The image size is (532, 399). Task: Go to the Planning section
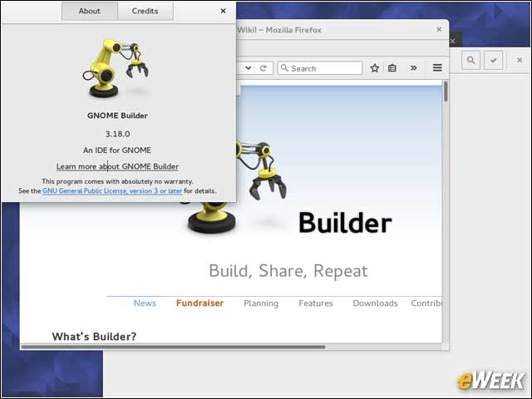pyautogui.click(x=261, y=303)
